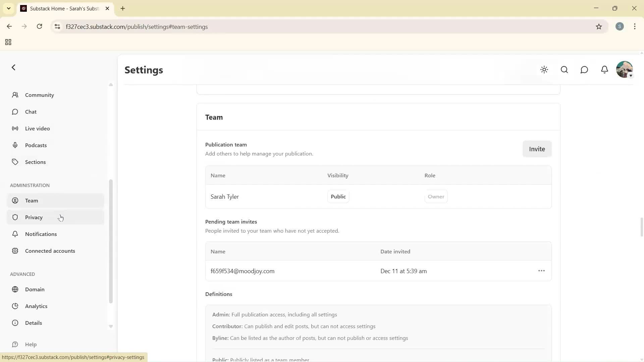Click the Invite button
The height and width of the screenshot is (362, 644).
[x=537, y=149]
